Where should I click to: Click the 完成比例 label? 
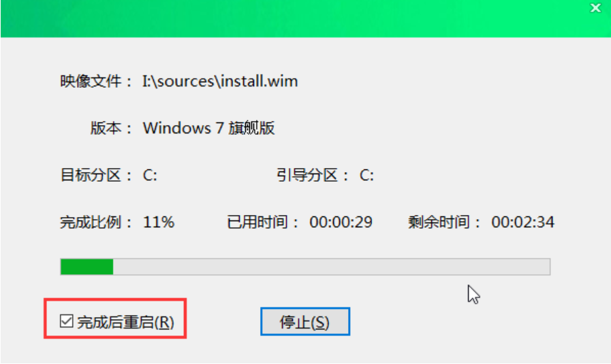[91, 222]
